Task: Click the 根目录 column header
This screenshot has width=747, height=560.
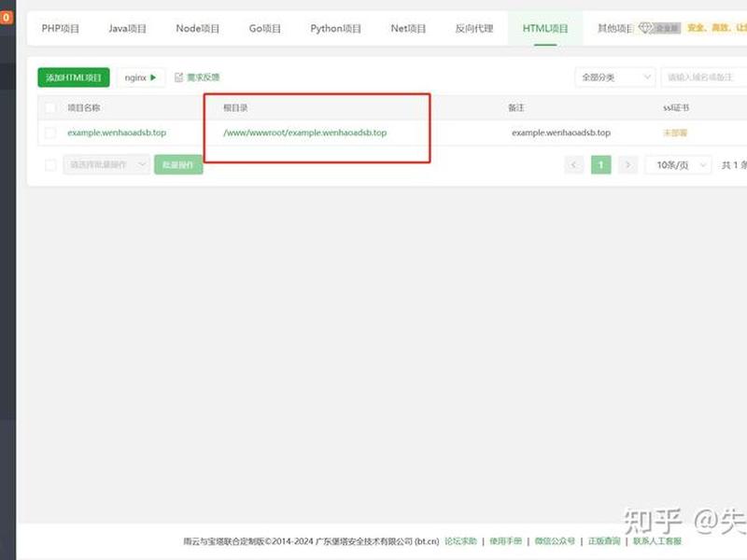Action: (x=235, y=107)
